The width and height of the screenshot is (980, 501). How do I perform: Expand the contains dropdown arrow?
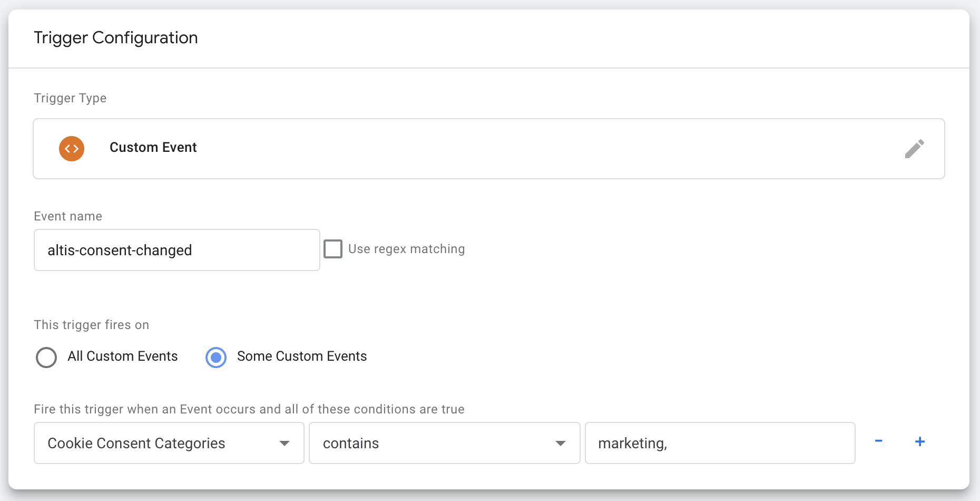[x=561, y=444]
